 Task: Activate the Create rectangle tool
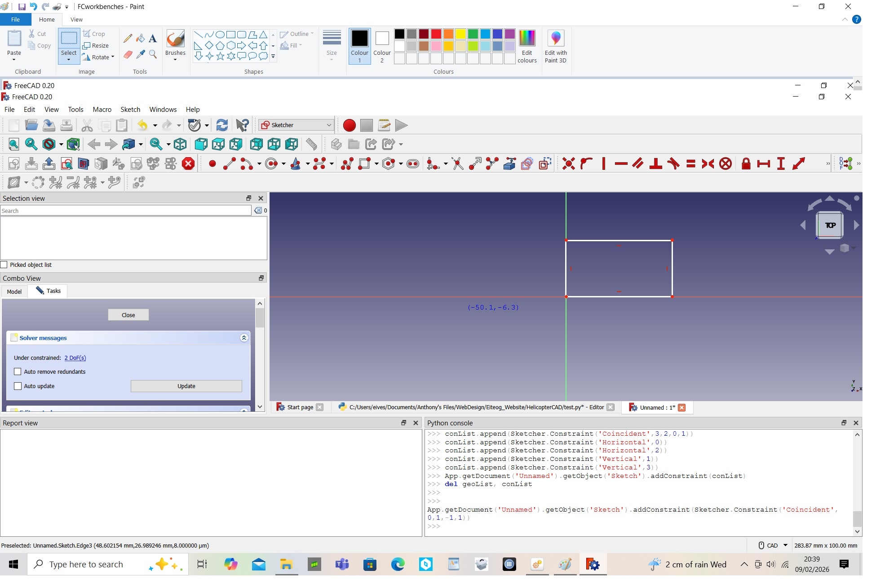pyautogui.click(x=365, y=164)
